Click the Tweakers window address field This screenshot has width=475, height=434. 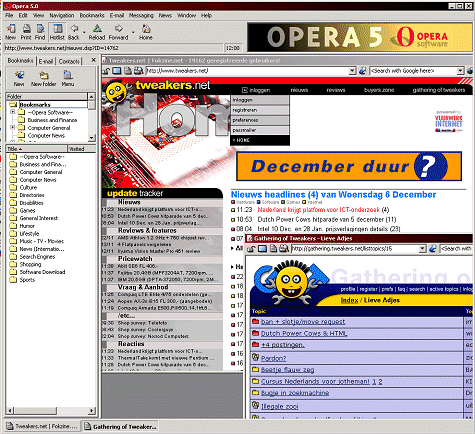[248, 71]
